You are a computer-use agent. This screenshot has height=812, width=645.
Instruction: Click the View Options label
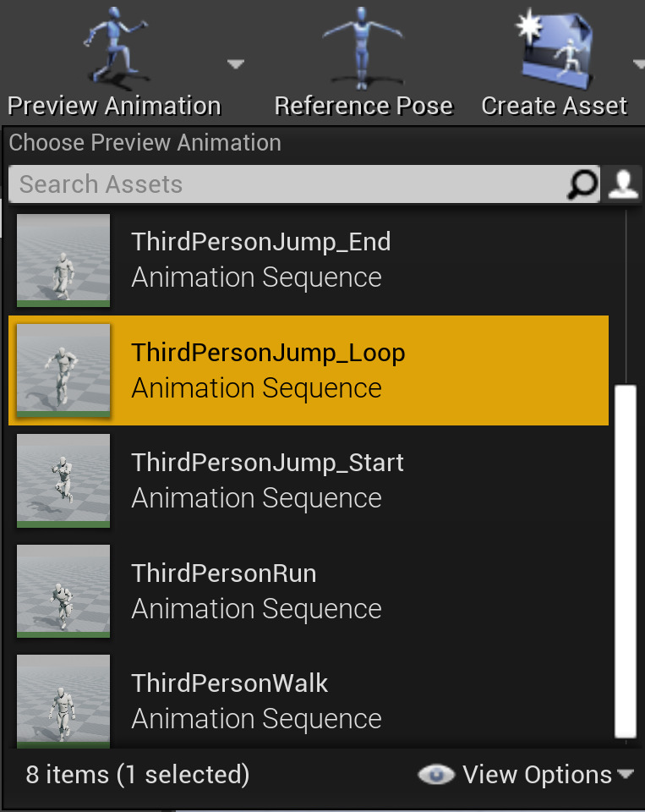pyautogui.click(x=533, y=774)
